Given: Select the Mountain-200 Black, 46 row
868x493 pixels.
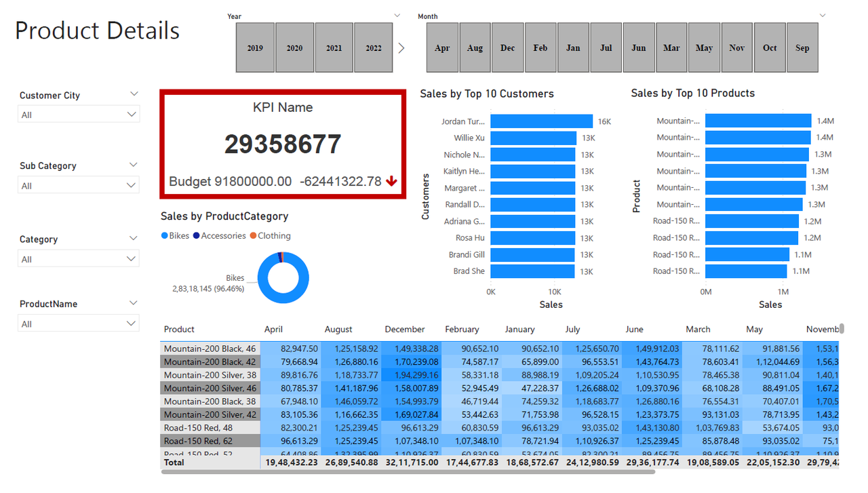Looking at the screenshot, I should point(210,348).
